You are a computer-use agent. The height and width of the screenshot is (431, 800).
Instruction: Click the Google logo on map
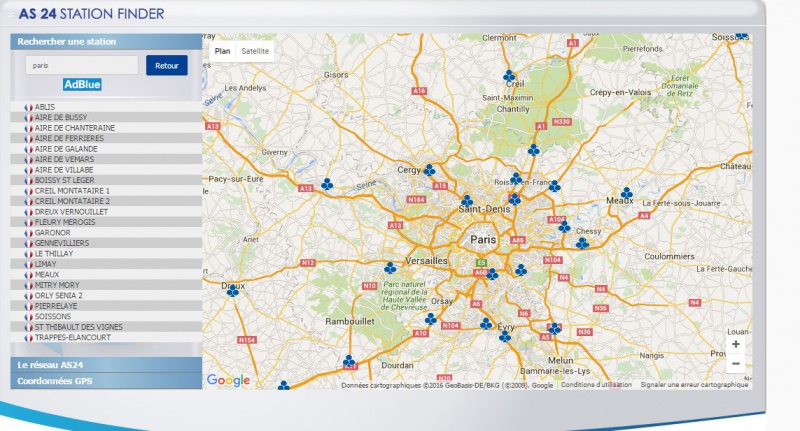point(228,380)
